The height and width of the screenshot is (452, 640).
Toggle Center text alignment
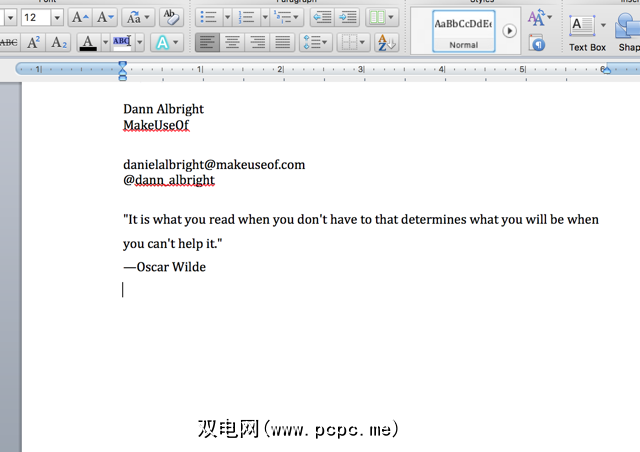coord(232,42)
